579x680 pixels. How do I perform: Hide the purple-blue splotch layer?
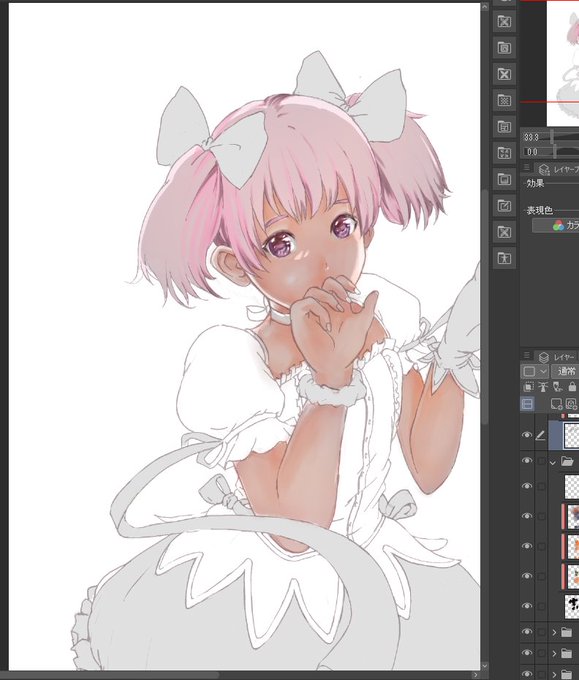click(527, 516)
